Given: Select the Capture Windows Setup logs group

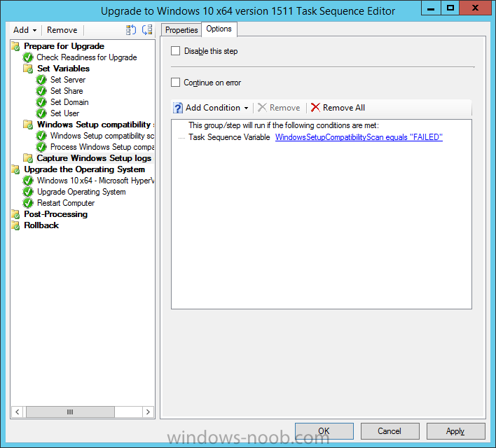Looking at the screenshot, I should tap(94, 158).
